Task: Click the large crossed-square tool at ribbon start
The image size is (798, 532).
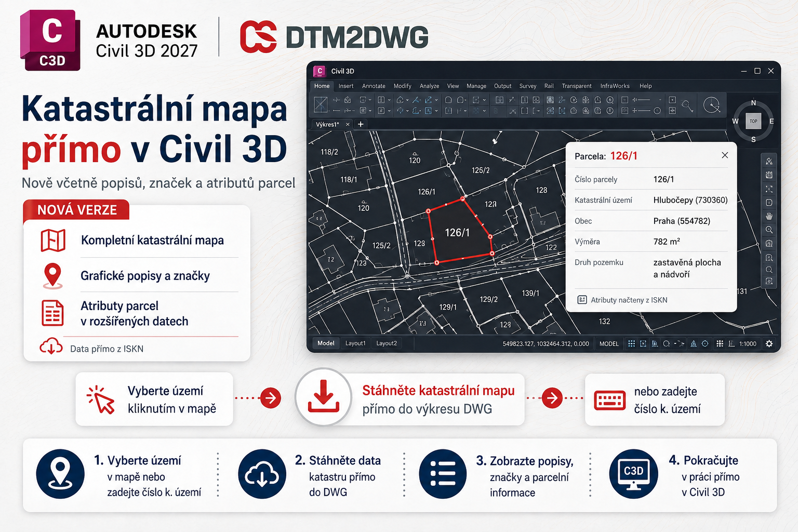Action: pos(321,104)
